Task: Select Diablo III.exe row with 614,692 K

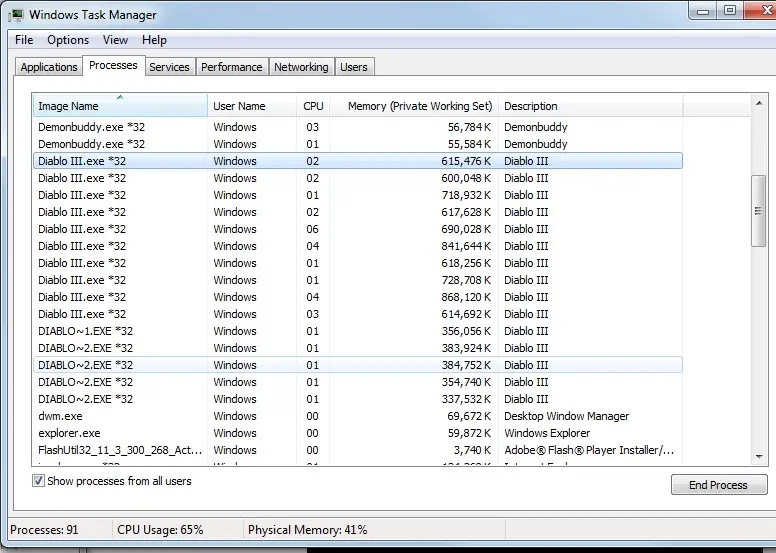Action: coord(357,314)
